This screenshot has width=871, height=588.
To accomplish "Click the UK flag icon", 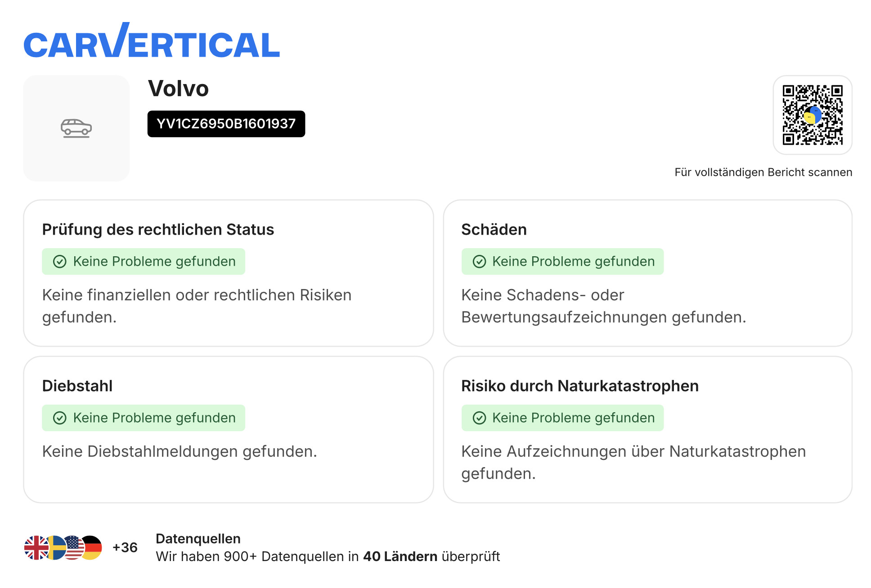I will [x=35, y=548].
